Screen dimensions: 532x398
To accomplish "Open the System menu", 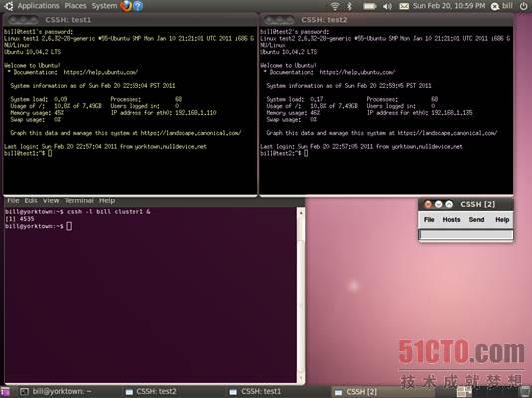I will tap(104, 6).
